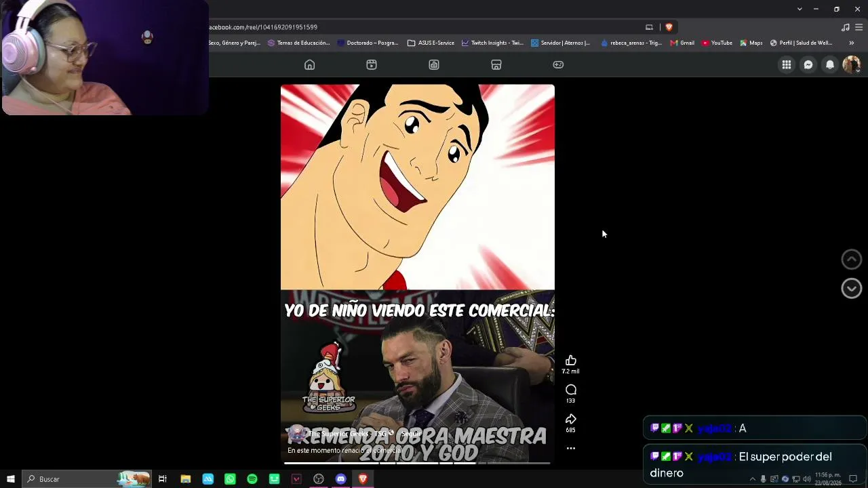Open Windows Task View
The width and height of the screenshot is (868, 488).
click(163, 479)
